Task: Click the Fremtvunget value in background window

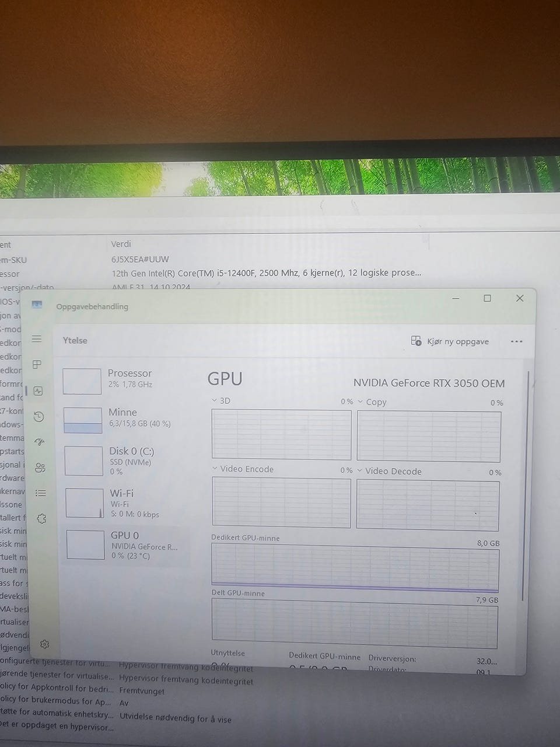Action: coord(142,691)
